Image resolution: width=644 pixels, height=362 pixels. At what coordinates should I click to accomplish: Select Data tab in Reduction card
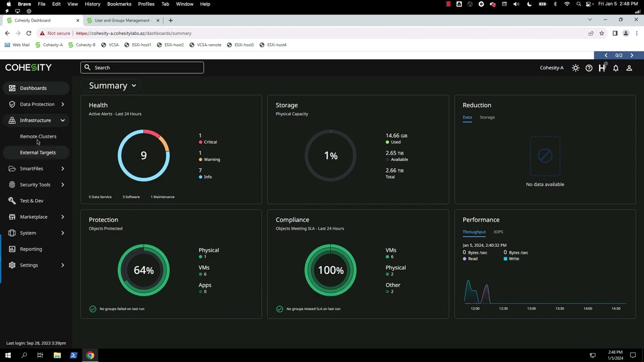[x=467, y=117]
